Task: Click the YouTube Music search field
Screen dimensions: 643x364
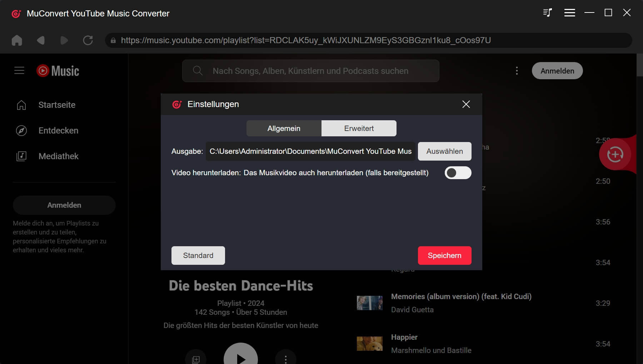Action: [311, 71]
